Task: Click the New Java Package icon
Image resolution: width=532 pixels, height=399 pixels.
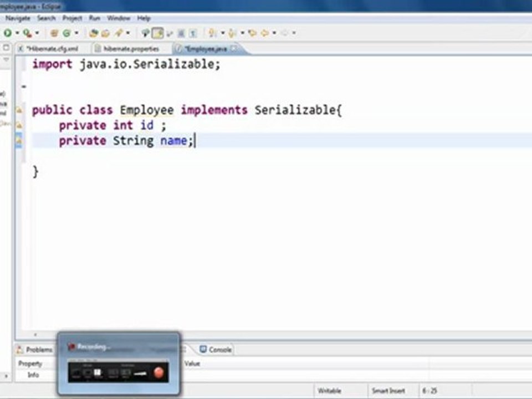Action: click(x=54, y=33)
